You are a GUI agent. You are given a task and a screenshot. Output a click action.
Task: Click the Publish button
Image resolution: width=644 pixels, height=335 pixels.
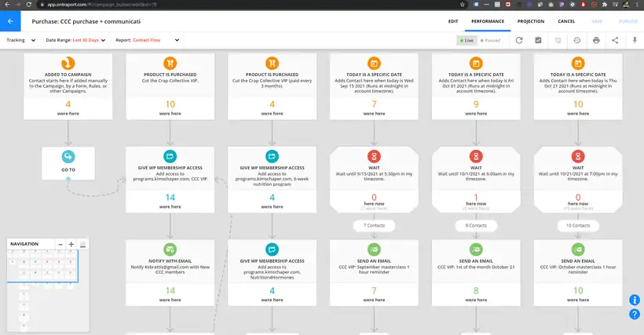(628, 21)
